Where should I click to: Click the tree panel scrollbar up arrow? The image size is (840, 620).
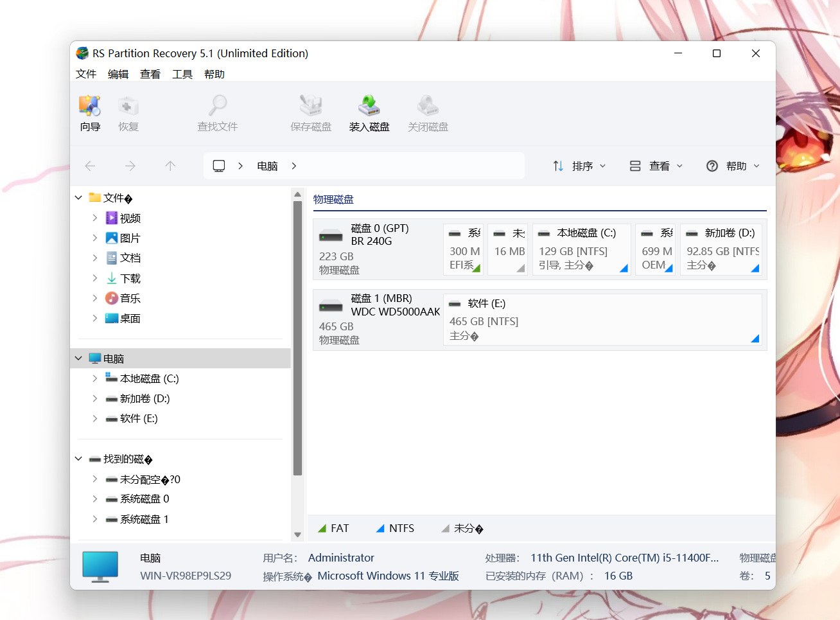click(297, 194)
